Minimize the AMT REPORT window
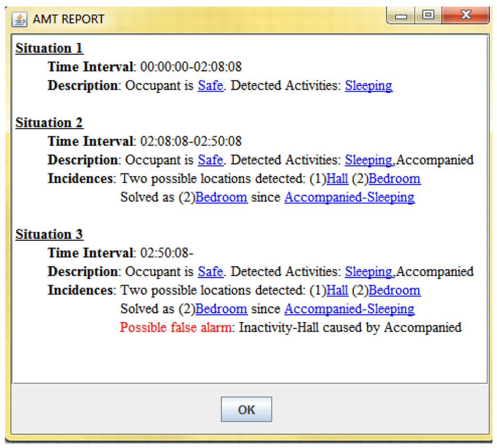497x448 pixels. pyautogui.click(x=401, y=16)
